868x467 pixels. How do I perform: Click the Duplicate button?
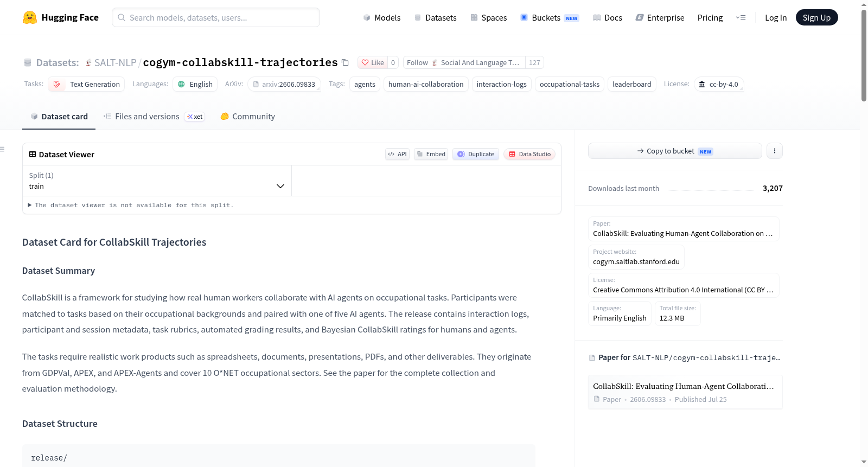[476, 154]
